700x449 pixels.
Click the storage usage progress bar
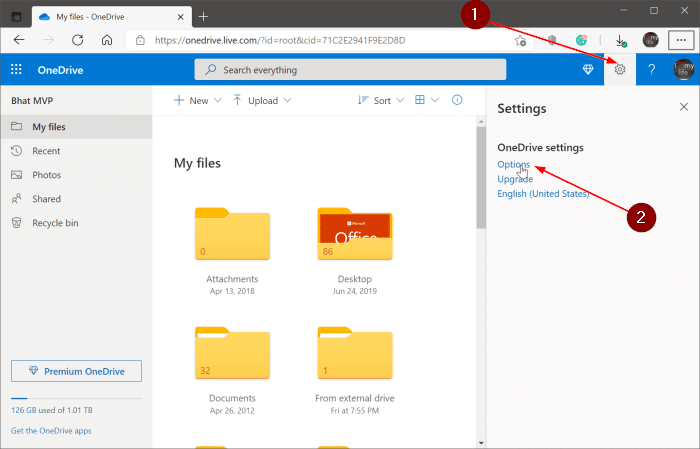point(76,398)
